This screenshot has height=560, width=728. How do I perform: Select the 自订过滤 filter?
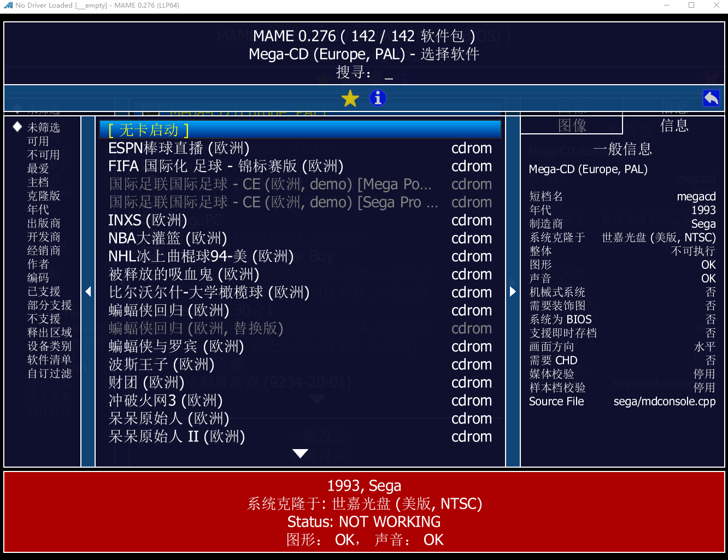point(50,373)
